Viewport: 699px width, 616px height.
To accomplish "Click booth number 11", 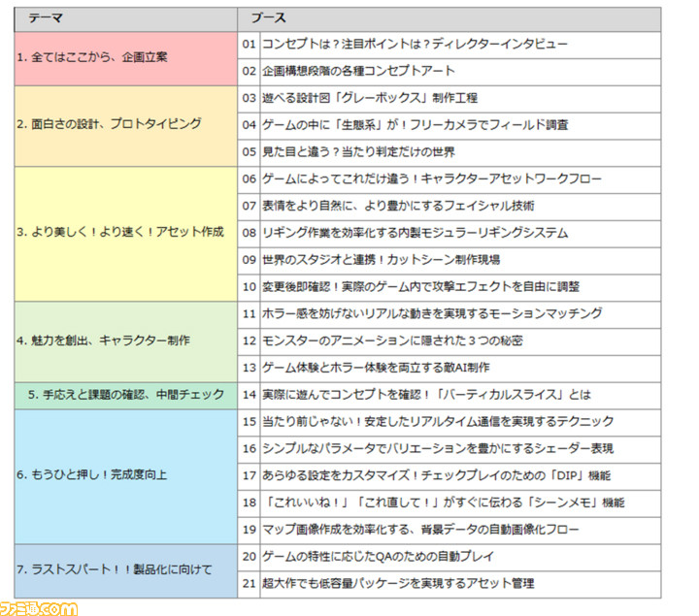I will 250,314.
